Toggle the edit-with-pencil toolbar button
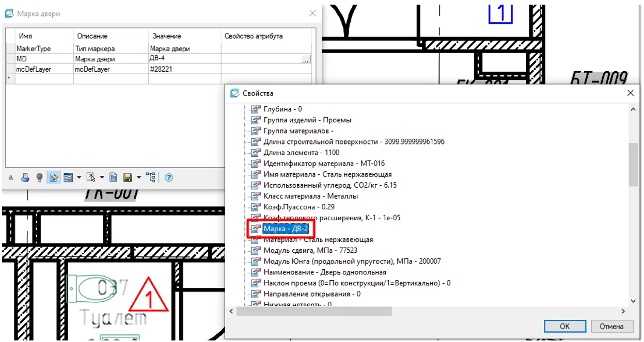Viewport: 644px width, 342px height. click(53, 177)
